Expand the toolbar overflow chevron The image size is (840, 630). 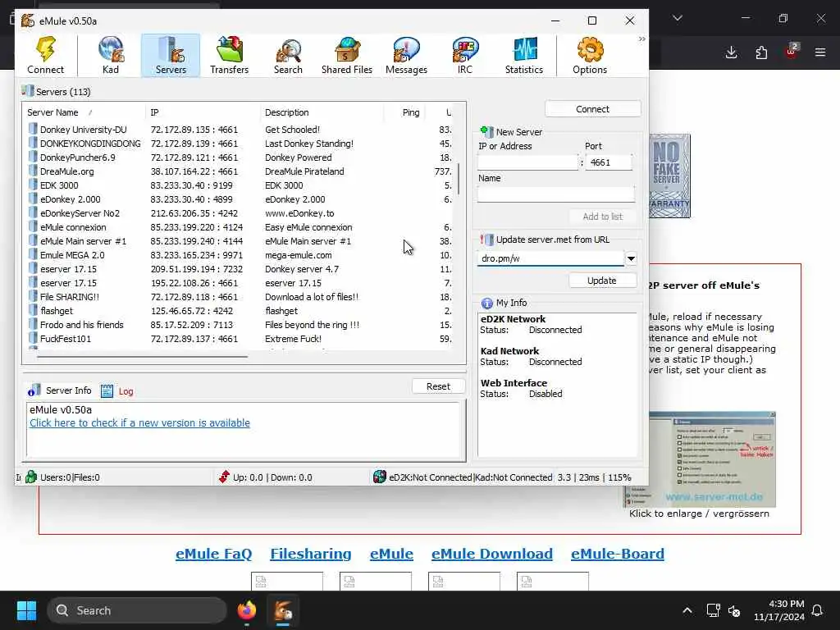641,39
